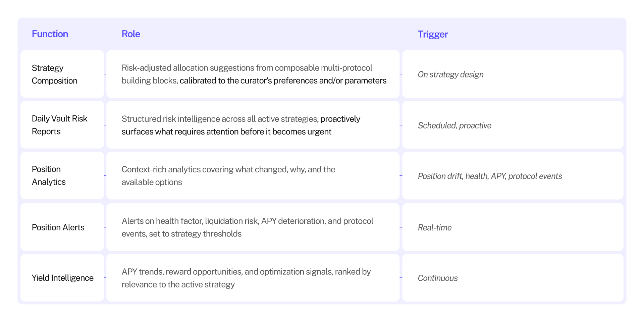Click the highlighted proactively surfaces phrase

241,125
